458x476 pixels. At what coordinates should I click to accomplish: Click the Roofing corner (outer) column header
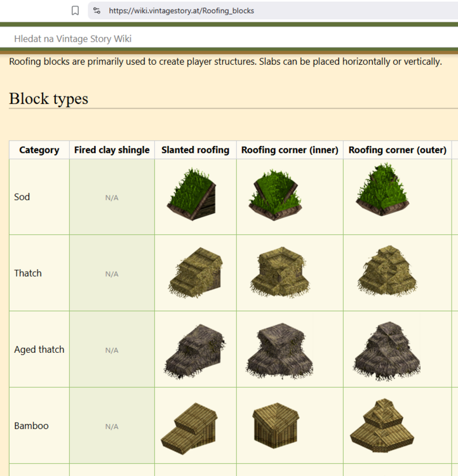click(x=397, y=150)
